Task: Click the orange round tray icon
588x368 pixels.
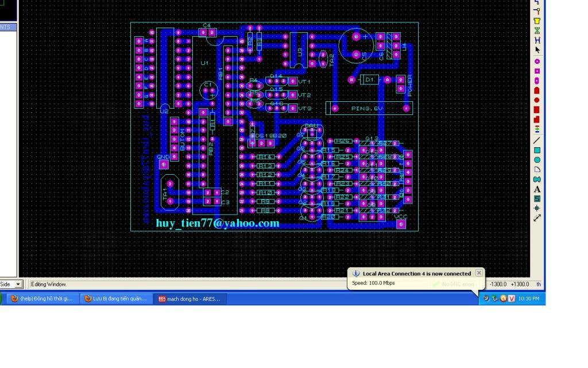Action: [x=503, y=298]
